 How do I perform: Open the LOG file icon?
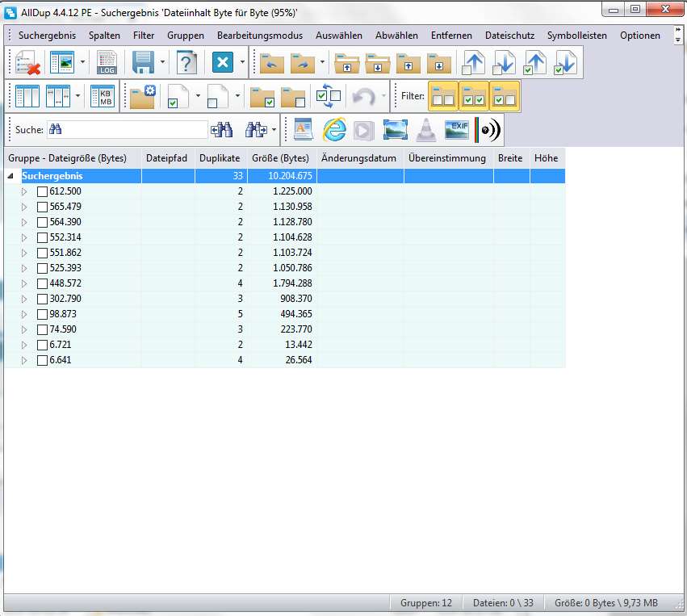(x=107, y=63)
